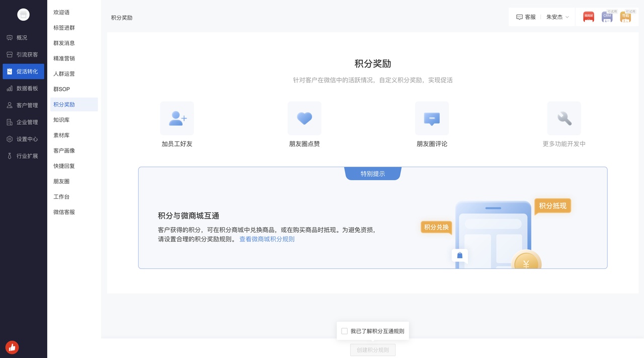The image size is (644, 358).
Task: Click the round logo in sidebar top
Action: 23,15
